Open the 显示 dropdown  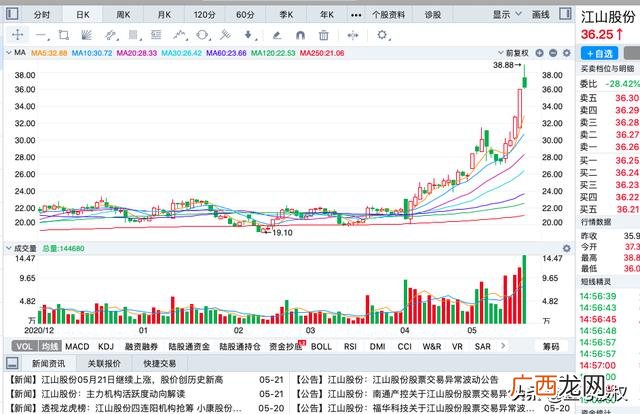pos(507,15)
